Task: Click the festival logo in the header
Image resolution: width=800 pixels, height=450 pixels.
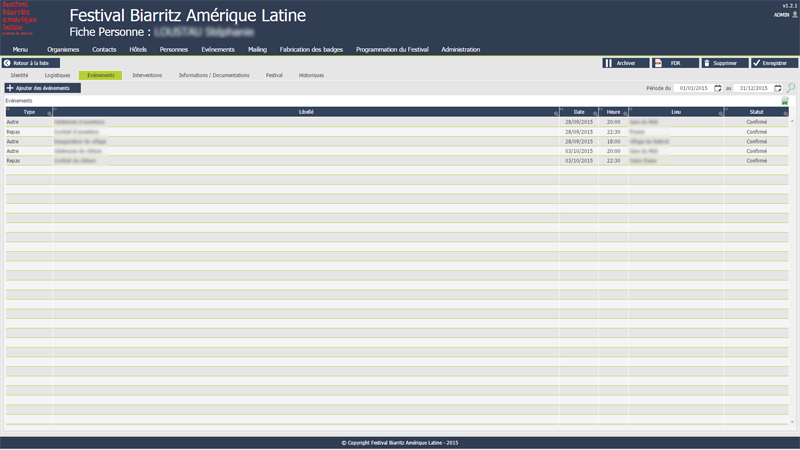Action: click(x=19, y=18)
